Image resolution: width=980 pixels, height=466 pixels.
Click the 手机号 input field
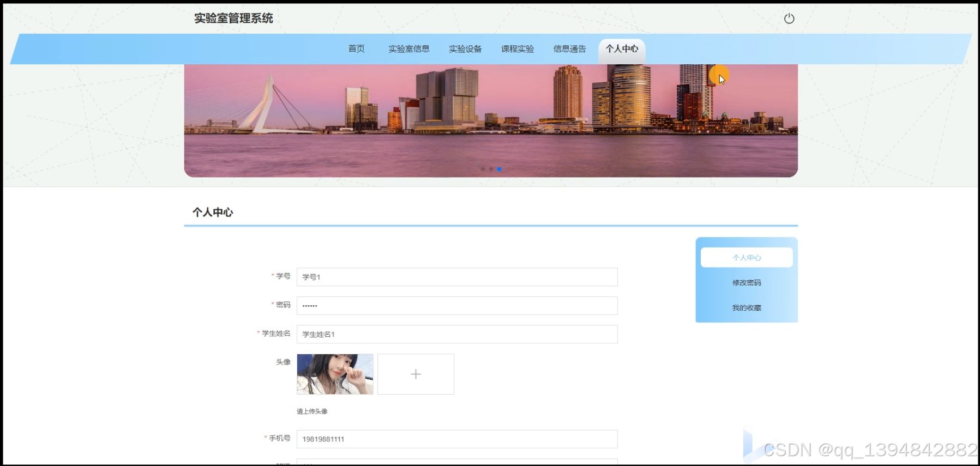(x=457, y=439)
